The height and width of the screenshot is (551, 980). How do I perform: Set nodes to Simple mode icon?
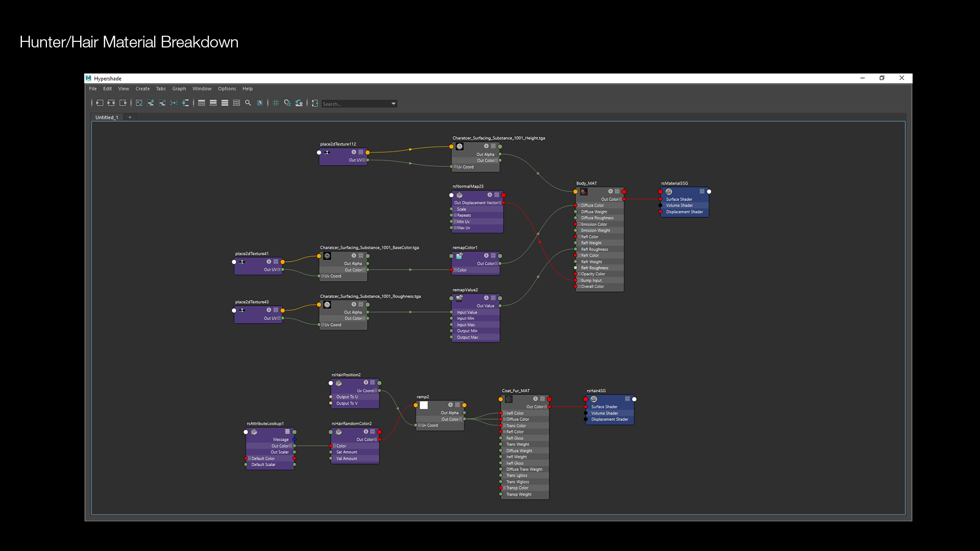tap(202, 103)
